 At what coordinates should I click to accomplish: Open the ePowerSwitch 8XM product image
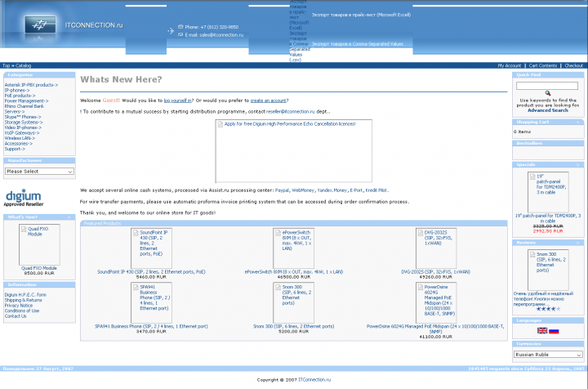294,248
